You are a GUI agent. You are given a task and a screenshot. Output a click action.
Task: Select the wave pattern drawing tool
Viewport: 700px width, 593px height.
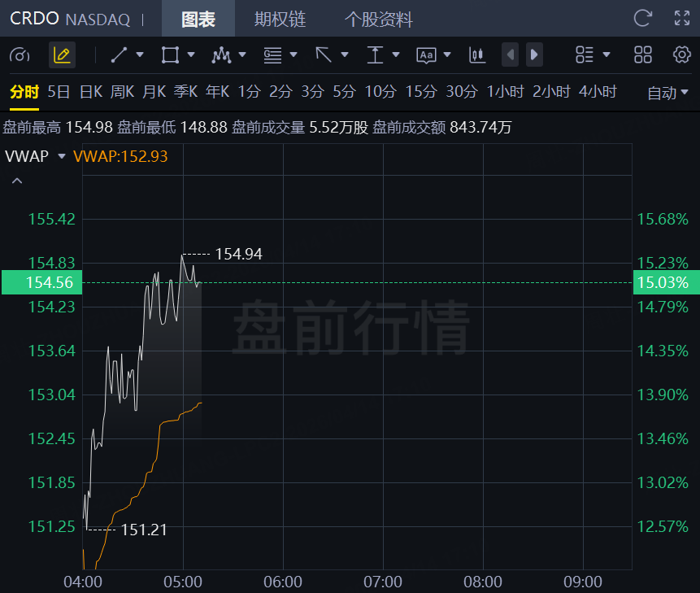[221, 55]
